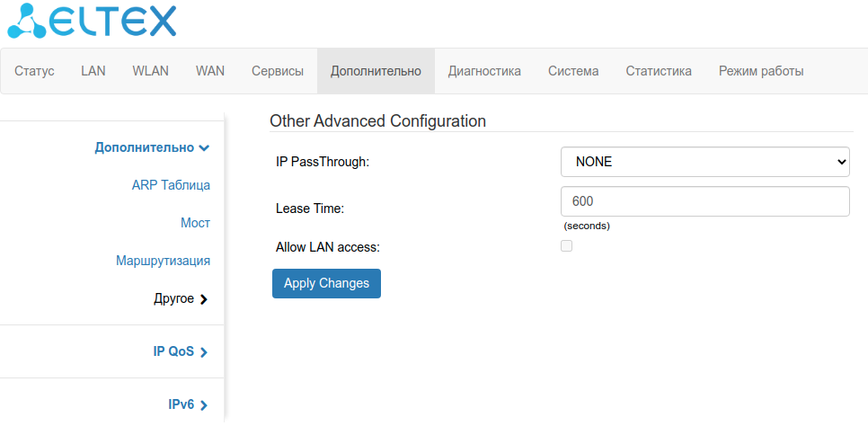Go to the Режим работы tab
Viewport: 868px width, 435px height.
pos(761,71)
